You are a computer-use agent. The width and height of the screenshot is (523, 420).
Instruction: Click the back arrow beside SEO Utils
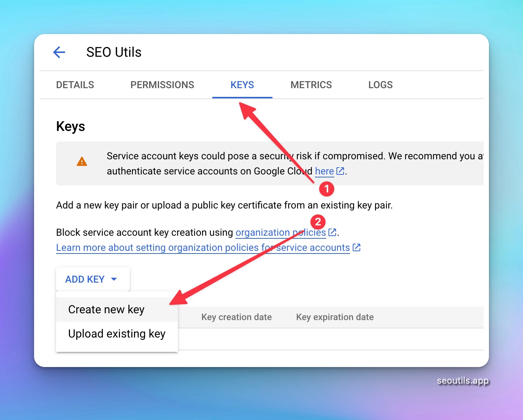(x=59, y=52)
